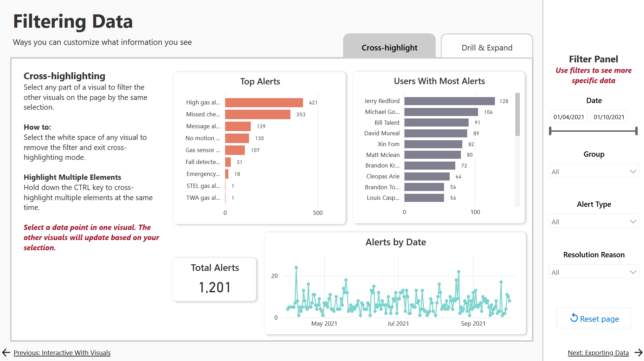
Task: Highlight the Jerry Redford bar
Action: pyautogui.click(x=449, y=101)
